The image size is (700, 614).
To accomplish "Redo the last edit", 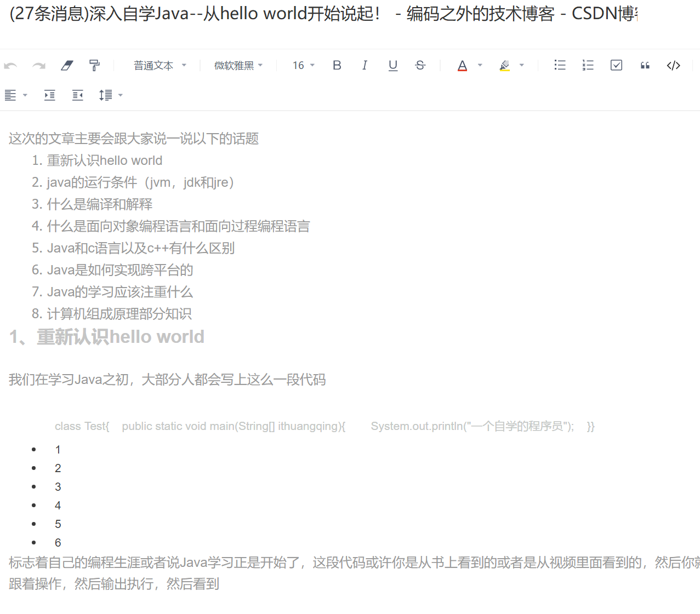I will [38, 65].
